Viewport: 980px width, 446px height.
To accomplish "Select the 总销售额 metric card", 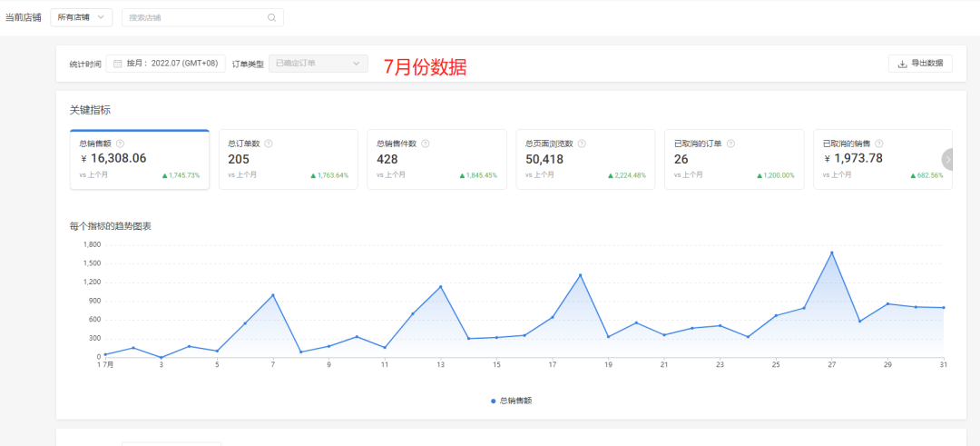I will click(140, 160).
